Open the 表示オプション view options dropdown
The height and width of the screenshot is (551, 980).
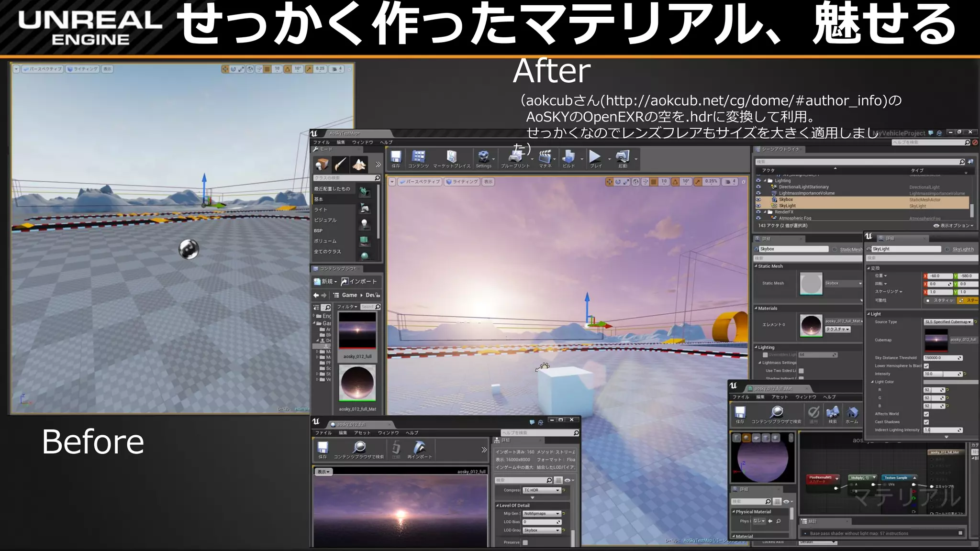pos(953,226)
